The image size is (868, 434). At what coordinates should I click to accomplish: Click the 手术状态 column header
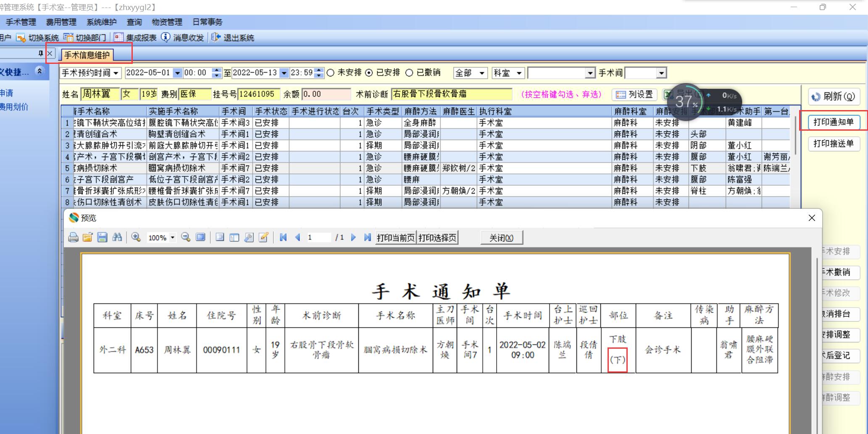pos(271,111)
